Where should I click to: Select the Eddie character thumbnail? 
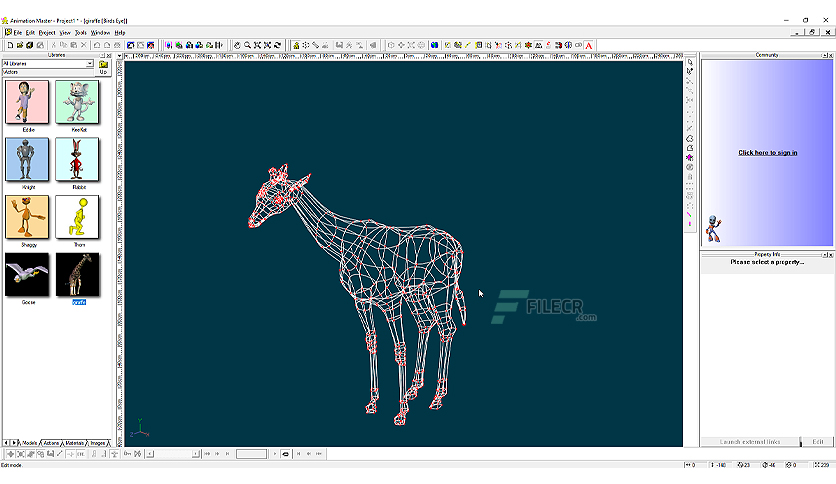point(27,102)
